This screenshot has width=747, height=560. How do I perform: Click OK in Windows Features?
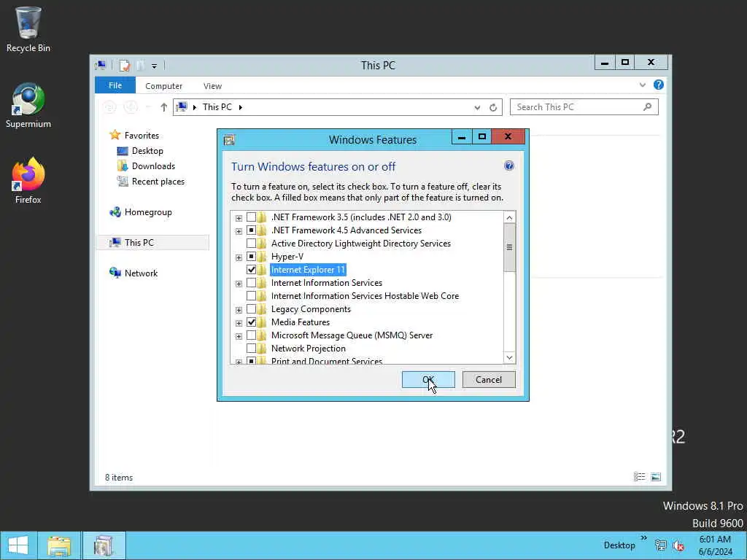point(428,379)
